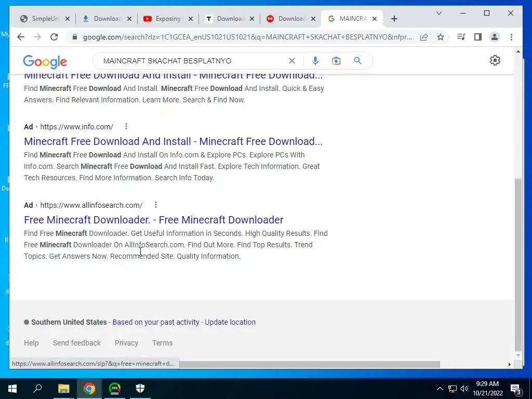Open the Privacy footer link
Image resolution: width=532 pixels, height=399 pixels.
(x=126, y=343)
